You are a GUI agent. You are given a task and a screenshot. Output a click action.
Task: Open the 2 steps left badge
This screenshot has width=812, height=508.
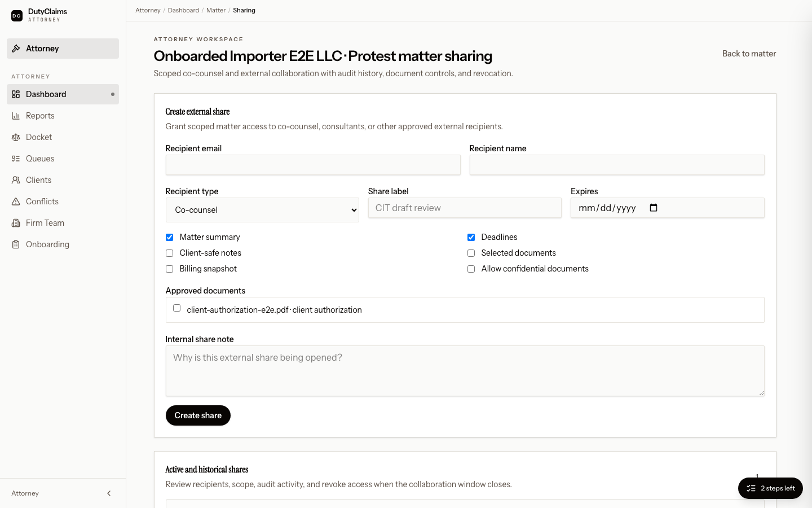coord(770,488)
